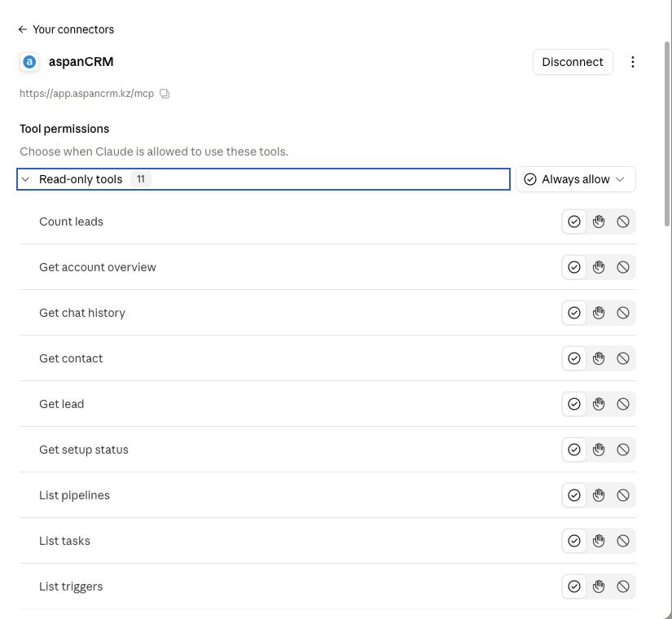This screenshot has height=619, width=672.
Task: Always allow the List triggers tool
Action: 574,586
